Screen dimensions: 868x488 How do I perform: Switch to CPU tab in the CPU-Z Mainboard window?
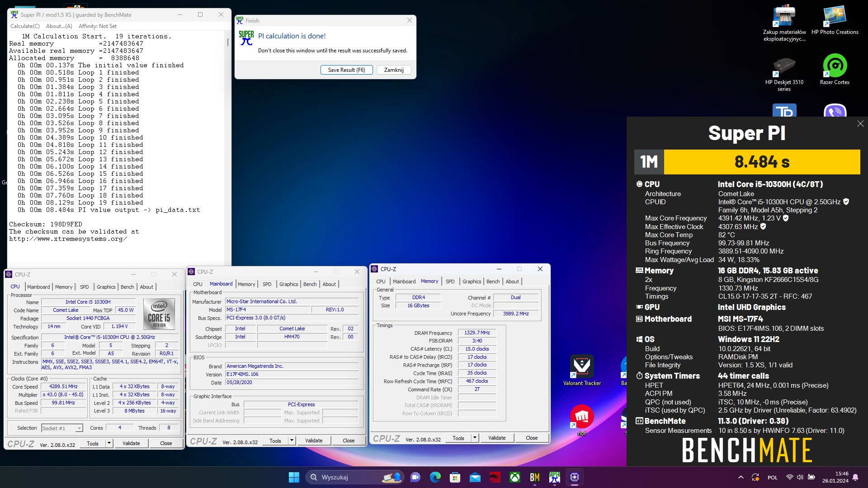point(198,284)
